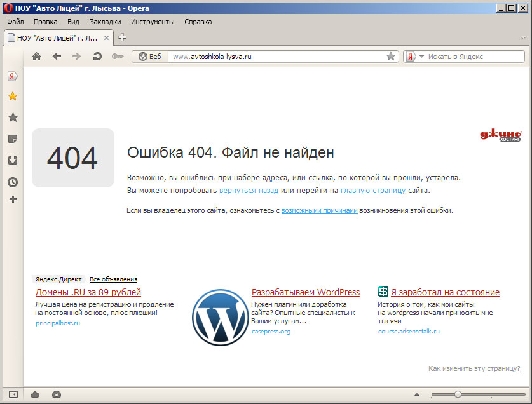Open a new tab with plus button
This screenshot has height=404, width=532.
[x=122, y=37]
